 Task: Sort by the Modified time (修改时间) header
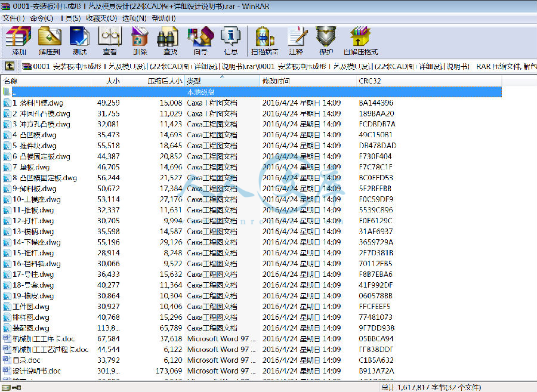[x=308, y=81]
